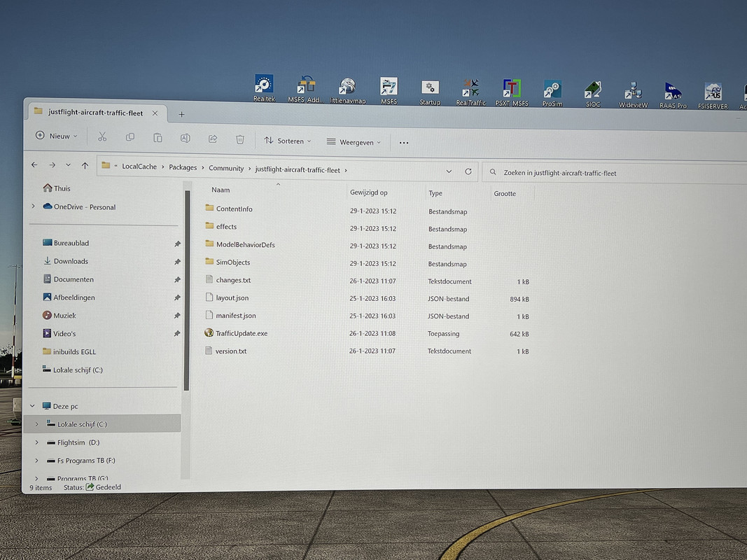Open the MSFS Add... desktop shortcut

tap(305, 89)
